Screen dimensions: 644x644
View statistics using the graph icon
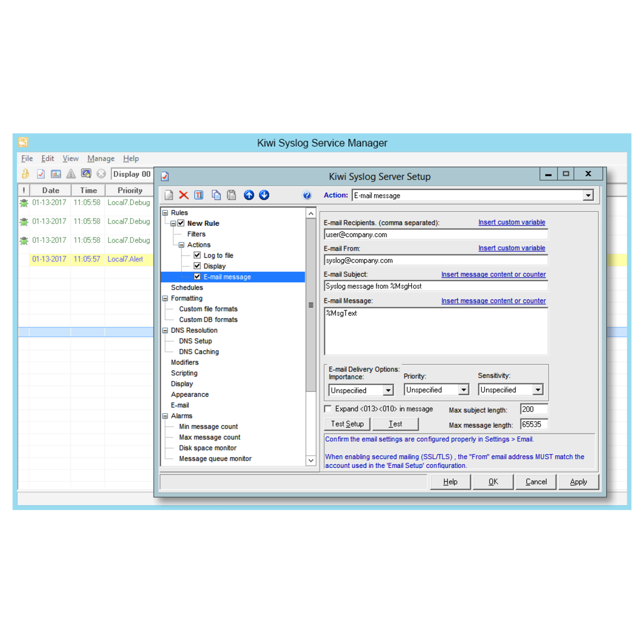click(x=56, y=174)
